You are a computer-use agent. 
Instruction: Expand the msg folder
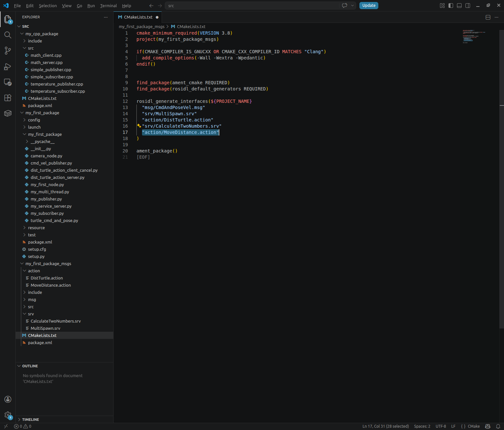click(24, 299)
